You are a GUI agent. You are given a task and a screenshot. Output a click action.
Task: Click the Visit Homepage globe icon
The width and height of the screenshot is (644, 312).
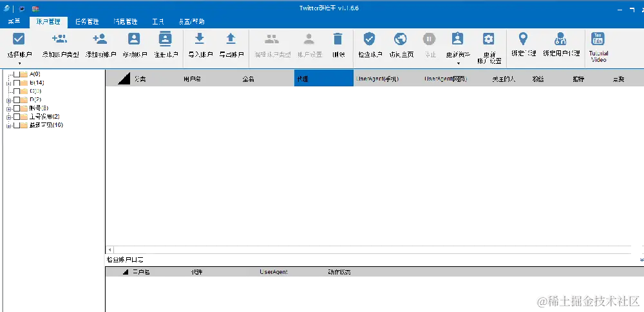[401, 39]
